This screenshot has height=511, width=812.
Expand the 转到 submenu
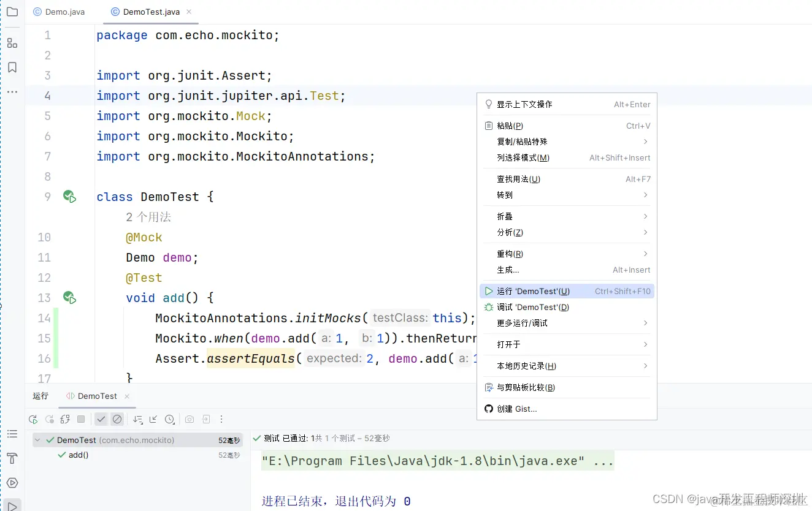tap(567, 195)
